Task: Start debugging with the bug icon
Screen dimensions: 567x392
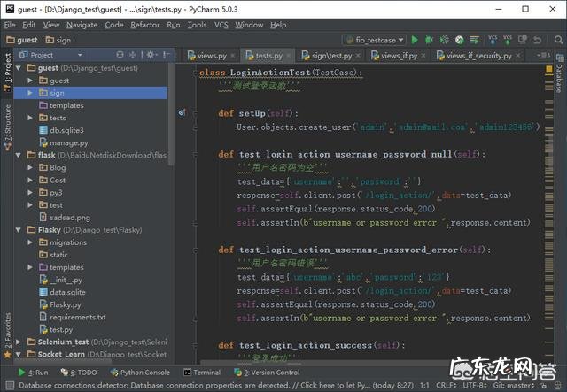Action: [429, 40]
